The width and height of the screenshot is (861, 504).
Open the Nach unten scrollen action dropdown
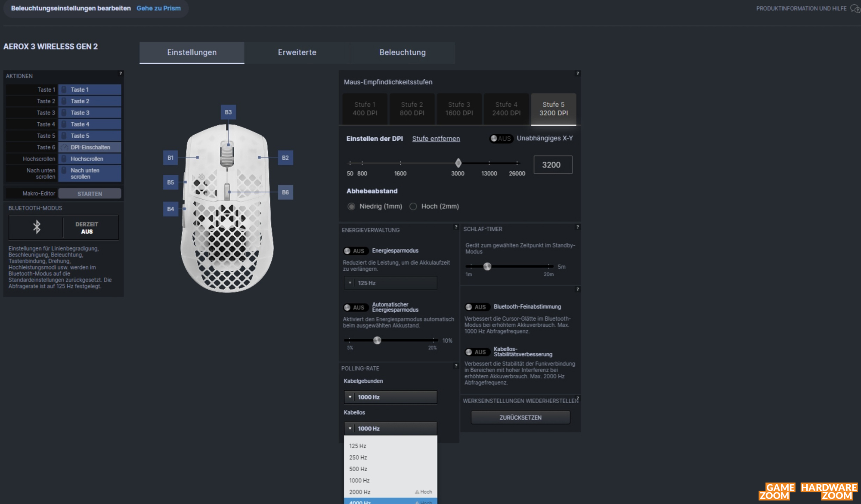coord(90,173)
